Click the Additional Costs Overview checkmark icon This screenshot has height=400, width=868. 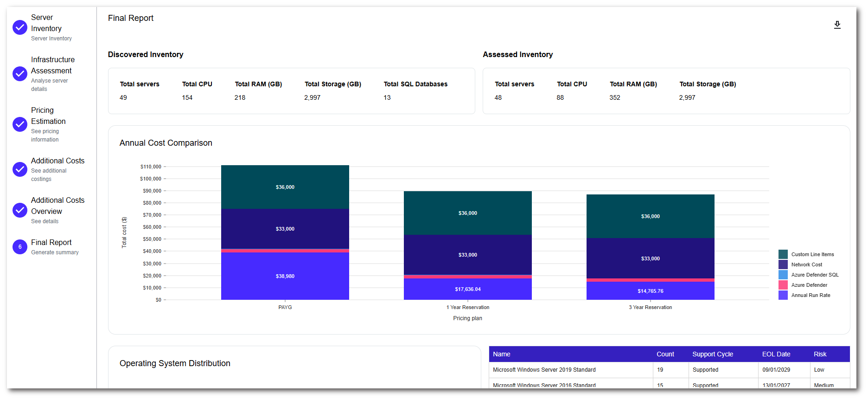(20, 210)
